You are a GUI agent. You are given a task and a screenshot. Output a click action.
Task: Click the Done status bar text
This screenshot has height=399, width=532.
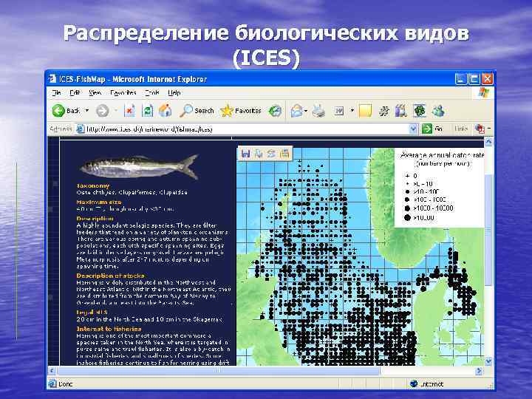tap(66, 383)
